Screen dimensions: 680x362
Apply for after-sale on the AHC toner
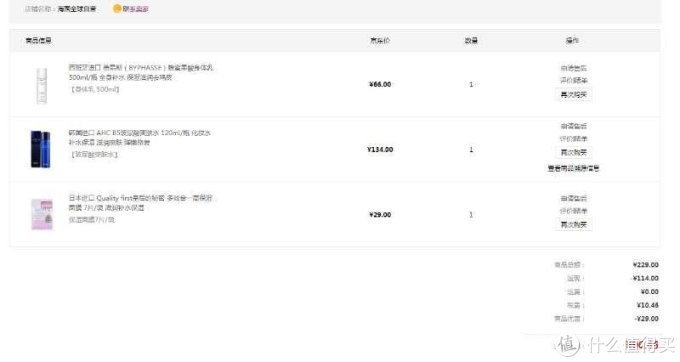573,126
